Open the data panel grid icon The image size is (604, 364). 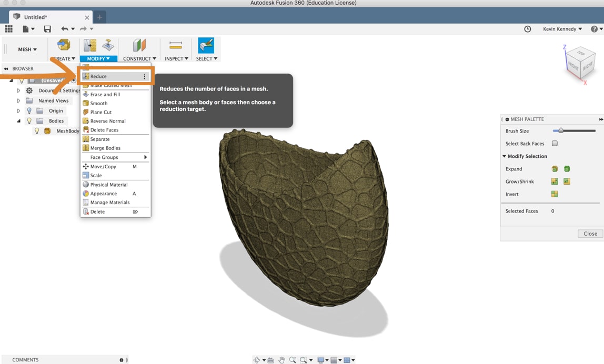click(x=9, y=29)
